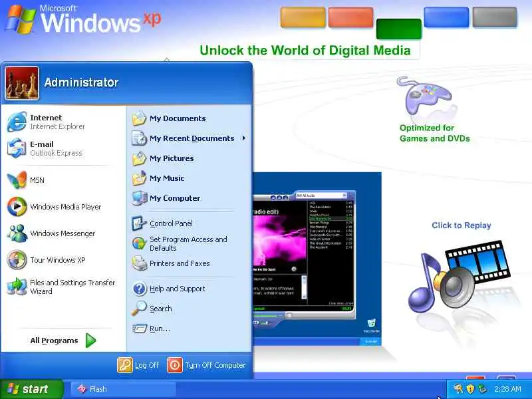Launch MSN butterfly icon
This screenshot has height=399, width=532.
(x=17, y=180)
